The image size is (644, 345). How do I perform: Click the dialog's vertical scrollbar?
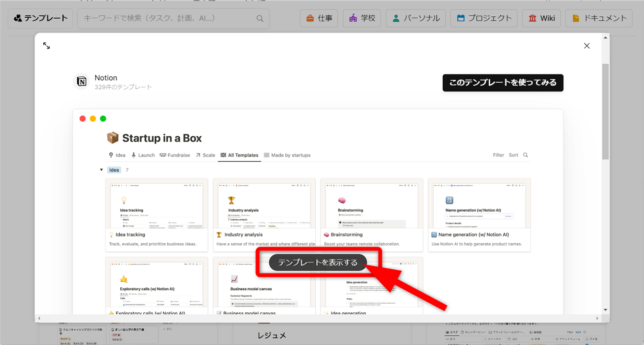click(x=605, y=110)
